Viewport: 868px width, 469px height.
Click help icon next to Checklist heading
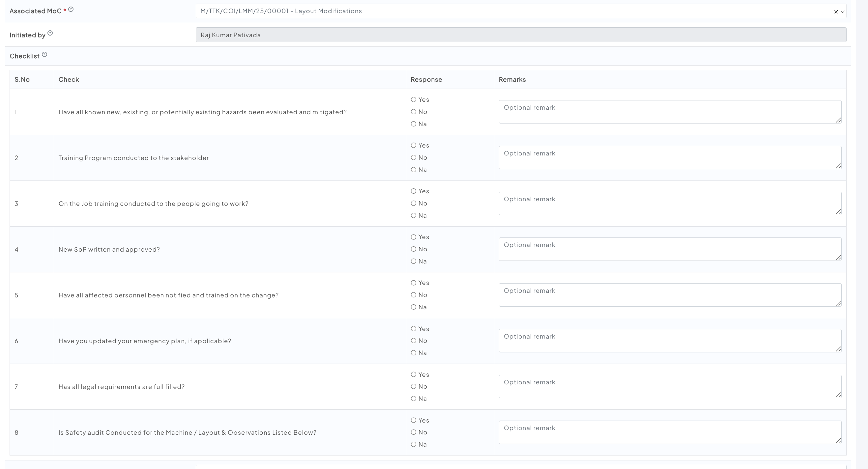tap(44, 55)
